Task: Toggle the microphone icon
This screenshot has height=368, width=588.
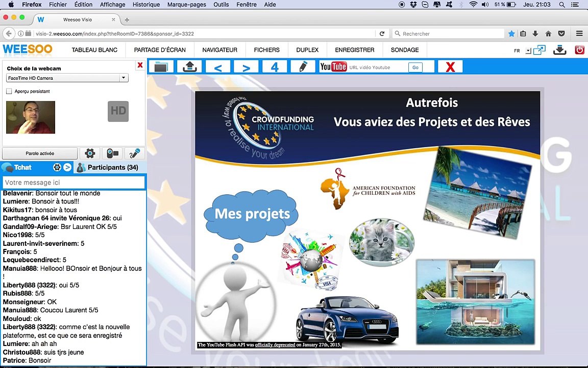Action: (135, 153)
